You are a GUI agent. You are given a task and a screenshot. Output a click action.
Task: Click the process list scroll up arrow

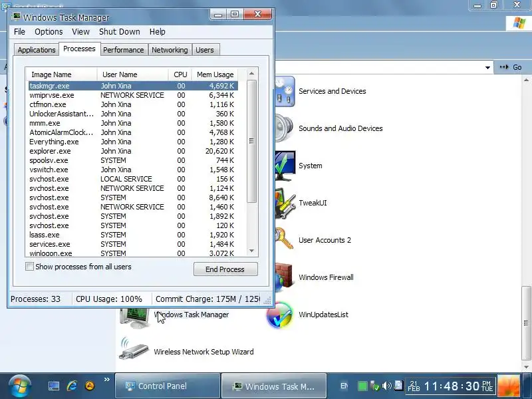point(251,73)
